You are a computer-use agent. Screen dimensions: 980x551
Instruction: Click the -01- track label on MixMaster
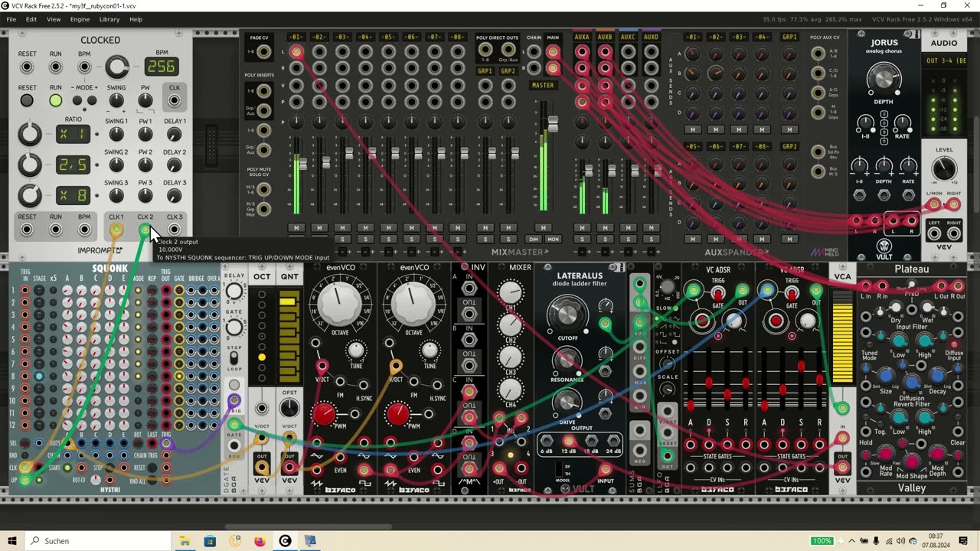[296, 37]
